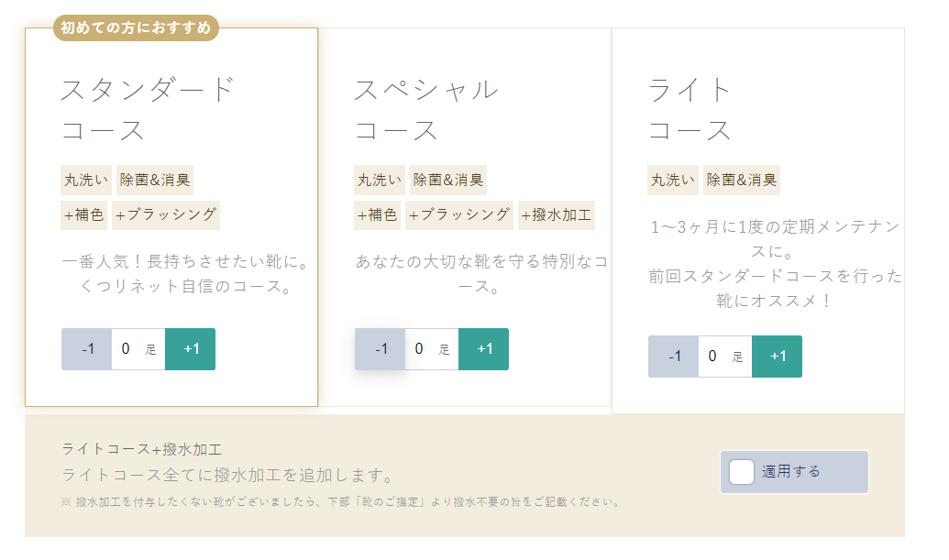This screenshot has height=560, width=949.
Task: Increase スペシャルコース quantity with +1 button
Action: (484, 348)
